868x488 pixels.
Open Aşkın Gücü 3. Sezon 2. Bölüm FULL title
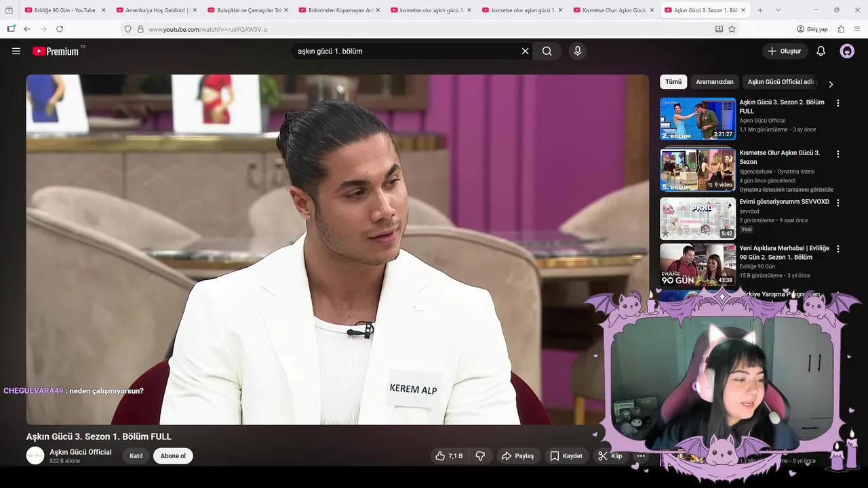click(x=782, y=106)
